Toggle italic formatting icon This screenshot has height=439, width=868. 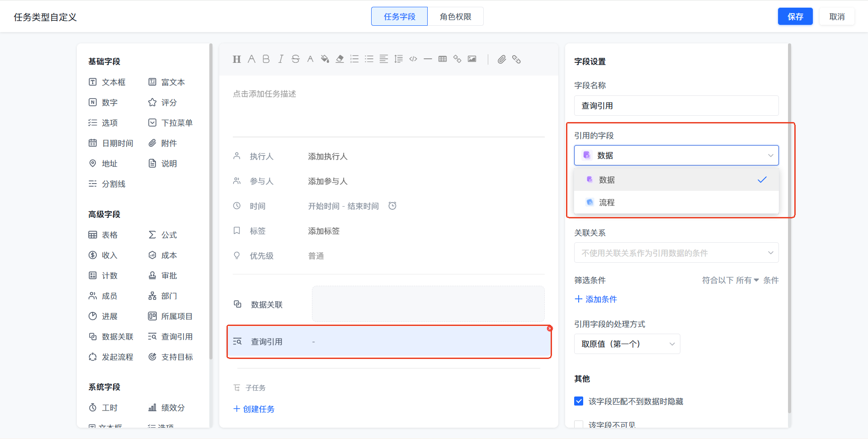tap(281, 59)
